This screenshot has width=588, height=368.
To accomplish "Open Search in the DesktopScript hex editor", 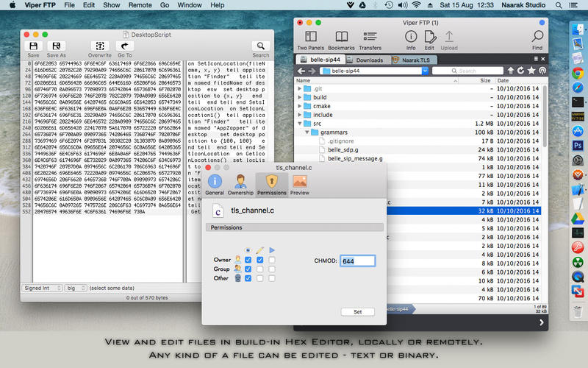I will point(261,46).
